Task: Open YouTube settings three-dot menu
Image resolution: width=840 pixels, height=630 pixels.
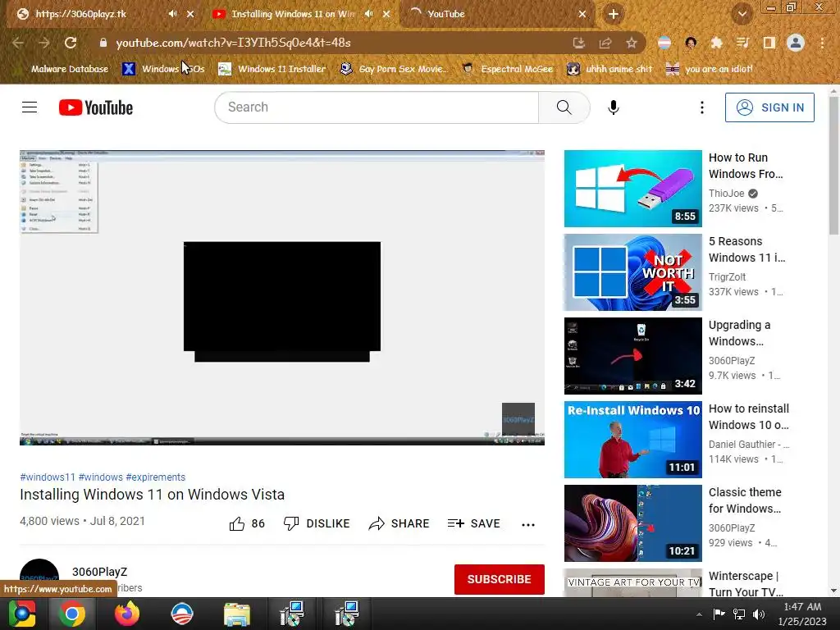Action: click(x=702, y=107)
